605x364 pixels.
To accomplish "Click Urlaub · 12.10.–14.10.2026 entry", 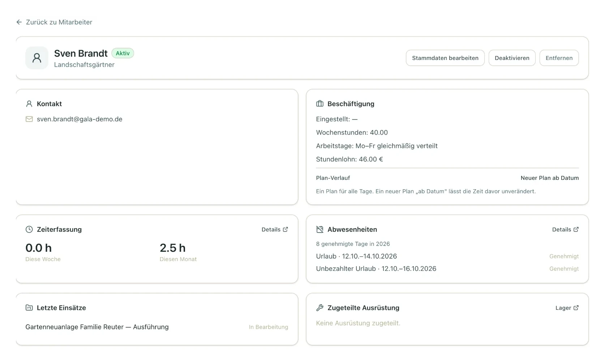I will point(356,256).
